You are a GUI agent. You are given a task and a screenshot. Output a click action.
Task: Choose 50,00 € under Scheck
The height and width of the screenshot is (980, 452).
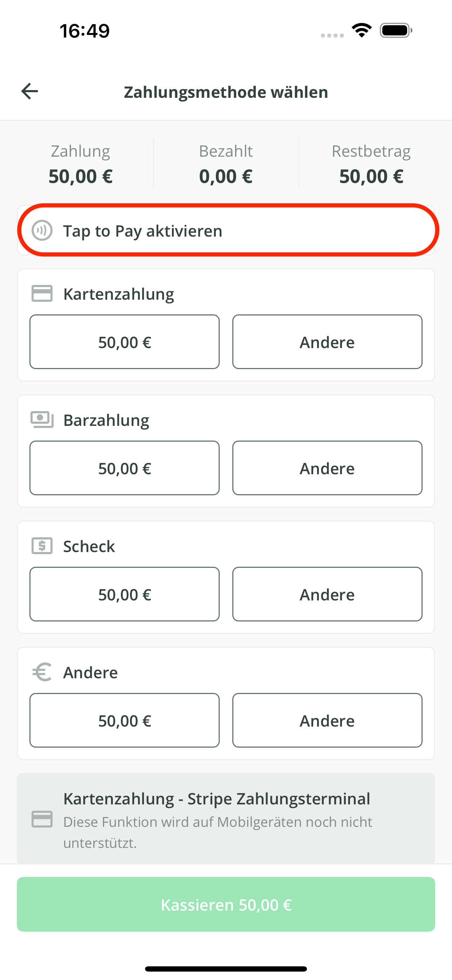tap(124, 594)
